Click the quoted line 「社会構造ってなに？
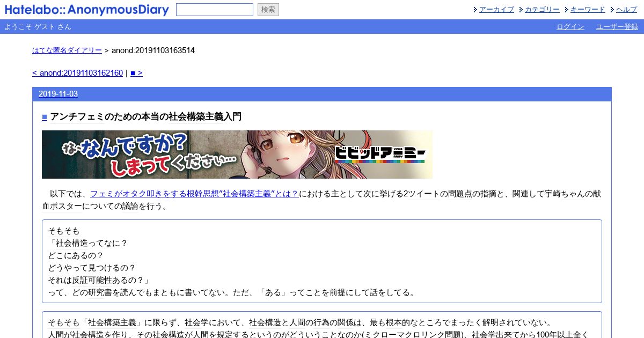 pyautogui.click(x=87, y=243)
